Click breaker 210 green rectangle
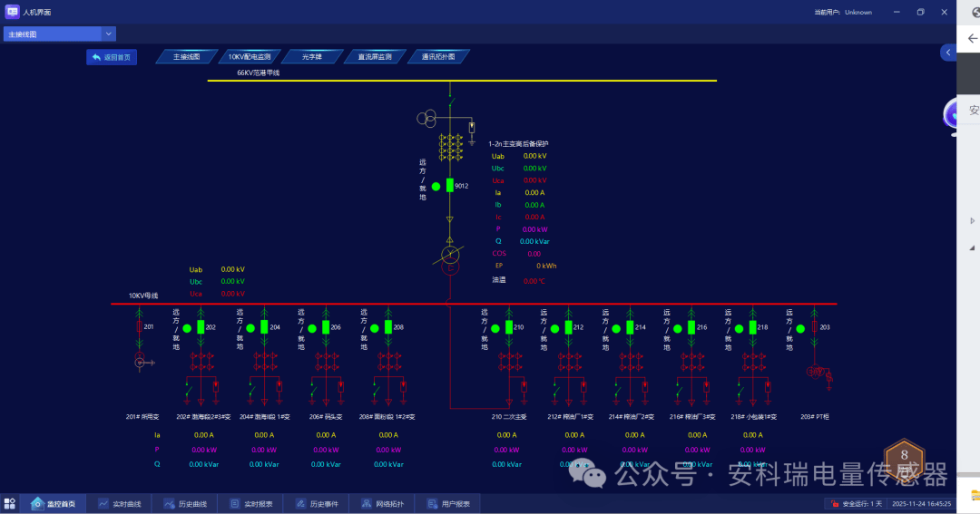This screenshot has height=514, width=980. pyautogui.click(x=509, y=327)
